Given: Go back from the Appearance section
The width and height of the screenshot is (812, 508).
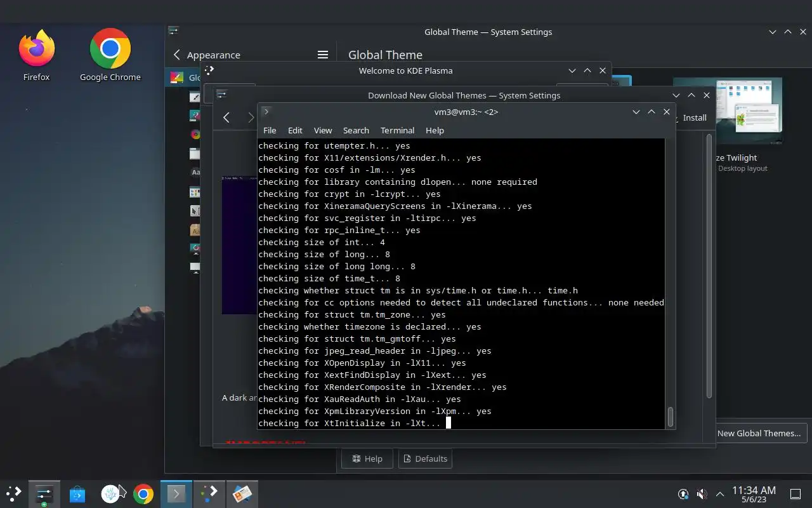Looking at the screenshot, I should pos(177,55).
